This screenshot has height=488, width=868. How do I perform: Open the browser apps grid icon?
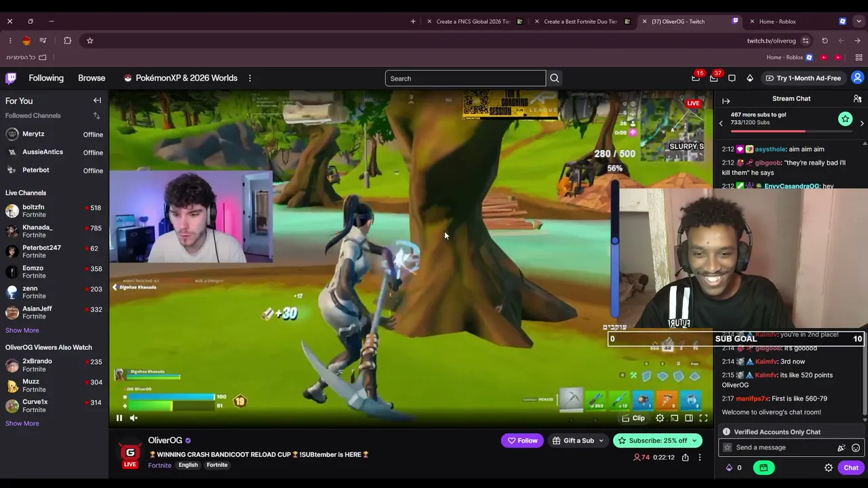(x=859, y=58)
